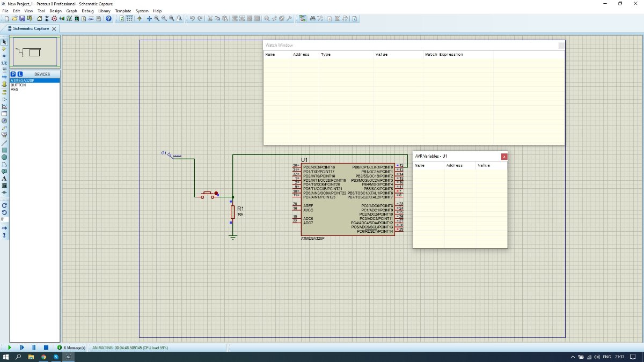Image resolution: width=644 pixels, height=362 pixels.
Task: Click the Zoom Out magnifier icon
Action: 164,18
